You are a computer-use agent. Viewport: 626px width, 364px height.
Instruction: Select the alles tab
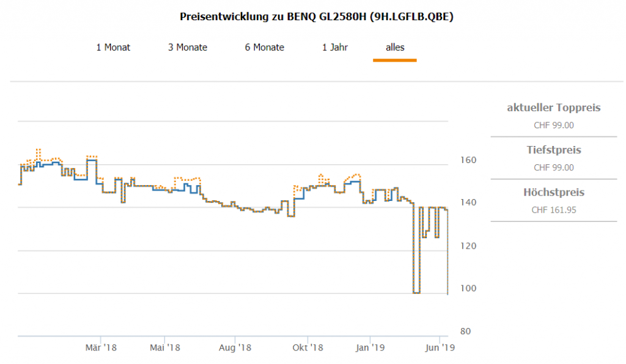click(x=395, y=47)
